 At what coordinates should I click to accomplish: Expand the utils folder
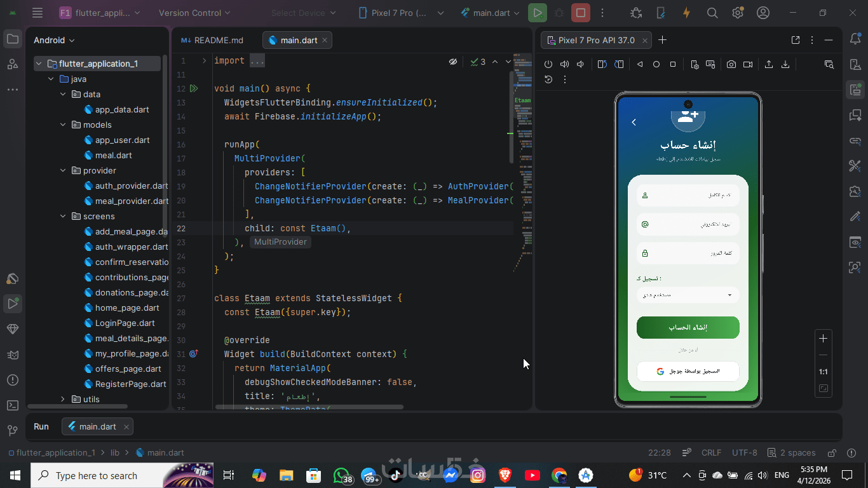(x=63, y=399)
